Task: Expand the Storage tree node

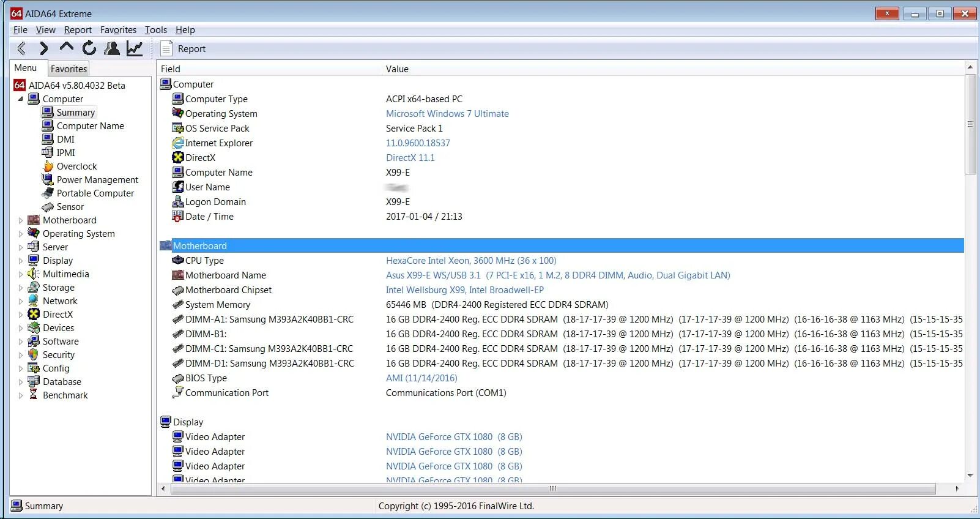Action: click(x=20, y=288)
